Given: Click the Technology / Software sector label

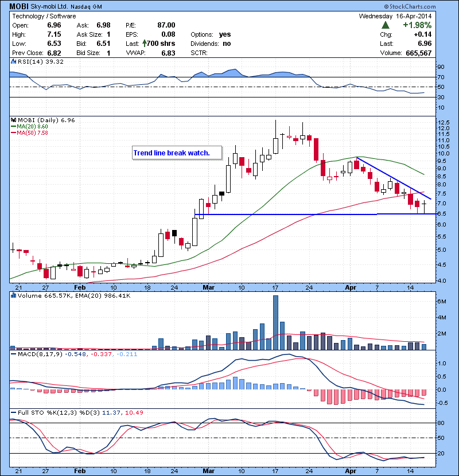Looking at the screenshot, I should 44,16.
